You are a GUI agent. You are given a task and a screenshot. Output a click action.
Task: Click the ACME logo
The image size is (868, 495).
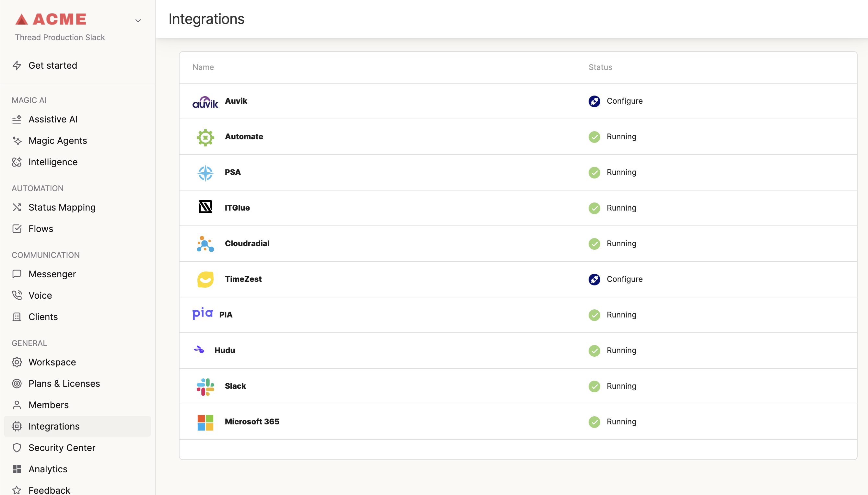51,19
